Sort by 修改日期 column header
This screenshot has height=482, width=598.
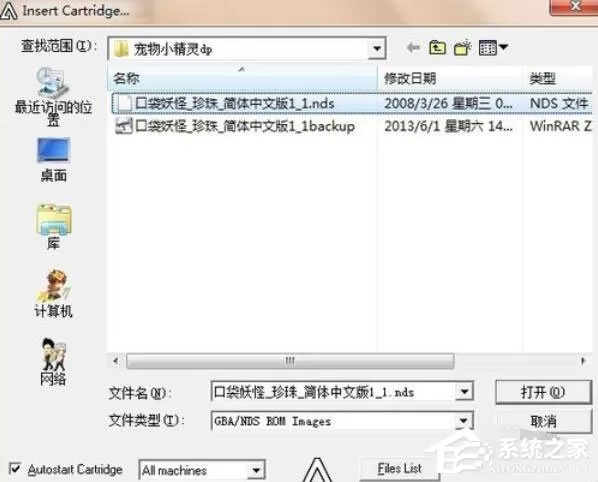point(450,78)
